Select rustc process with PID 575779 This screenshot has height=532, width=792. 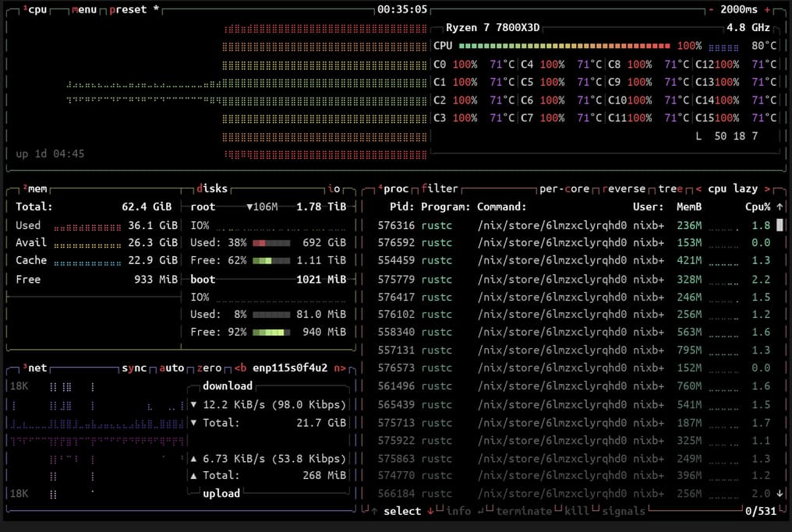[x=574, y=279]
